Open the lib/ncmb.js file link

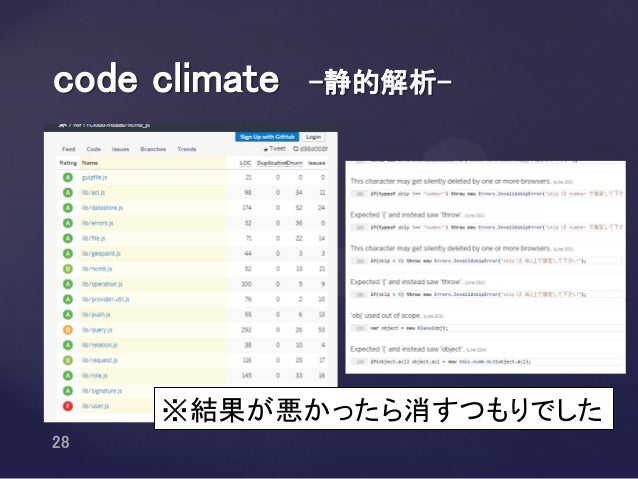97,269
